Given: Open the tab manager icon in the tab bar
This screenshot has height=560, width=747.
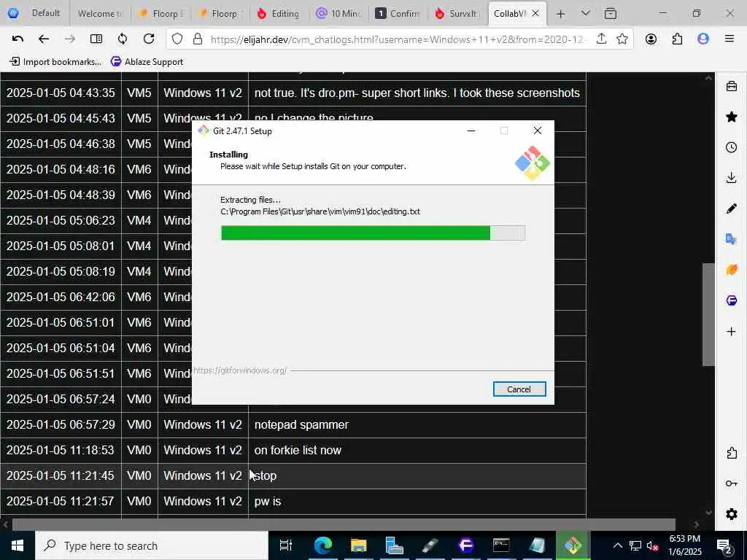Looking at the screenshot, I should point(611,14).
